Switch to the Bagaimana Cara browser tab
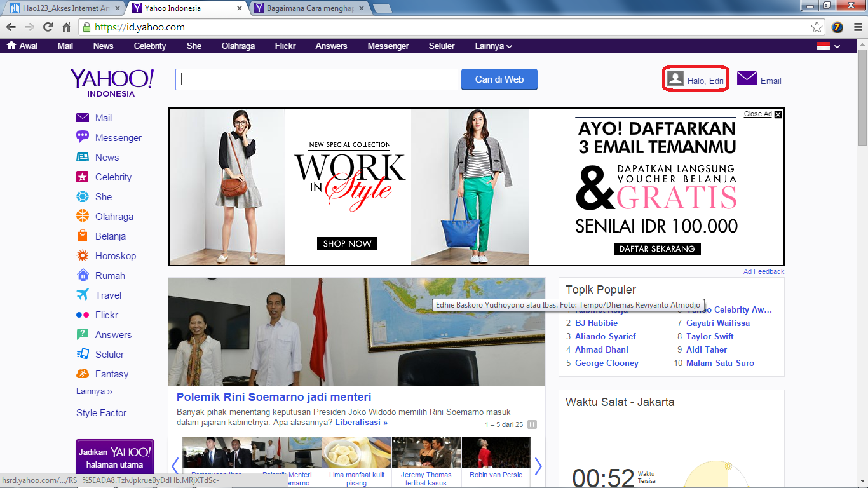 309,9
